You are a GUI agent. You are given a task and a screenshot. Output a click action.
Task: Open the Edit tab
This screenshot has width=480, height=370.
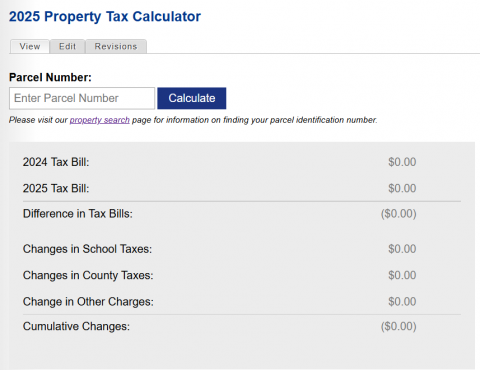(68, 46)
